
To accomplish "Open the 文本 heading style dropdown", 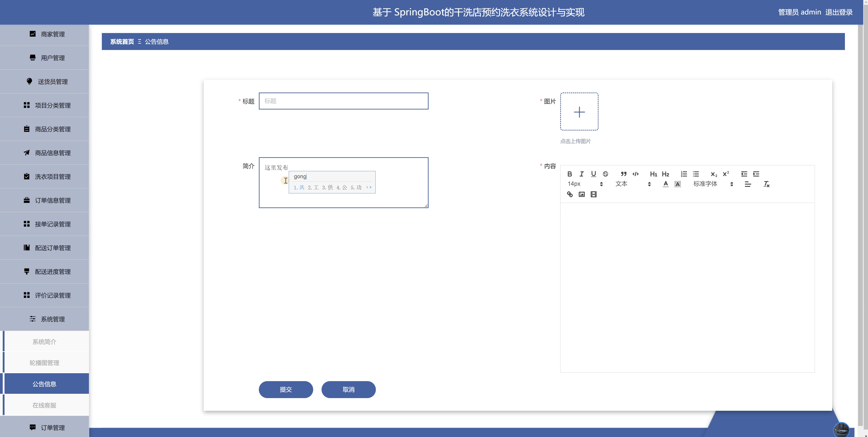I will point(632,184).
